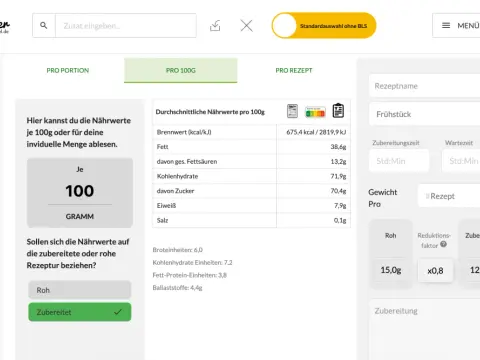
Task: Click the Zubereitungszeit Std:Min field
Action: tap(399, 161)
